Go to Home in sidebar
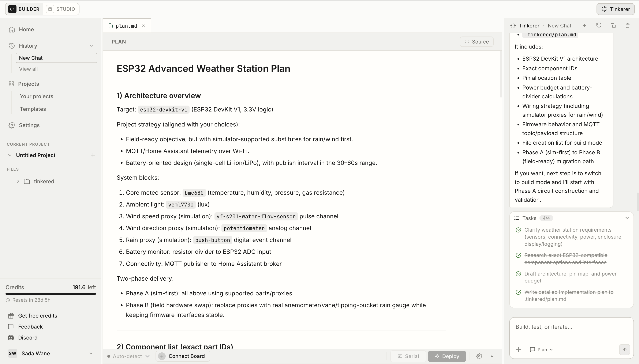The height and width of the screenshot is (364, 639). (26, 29)
